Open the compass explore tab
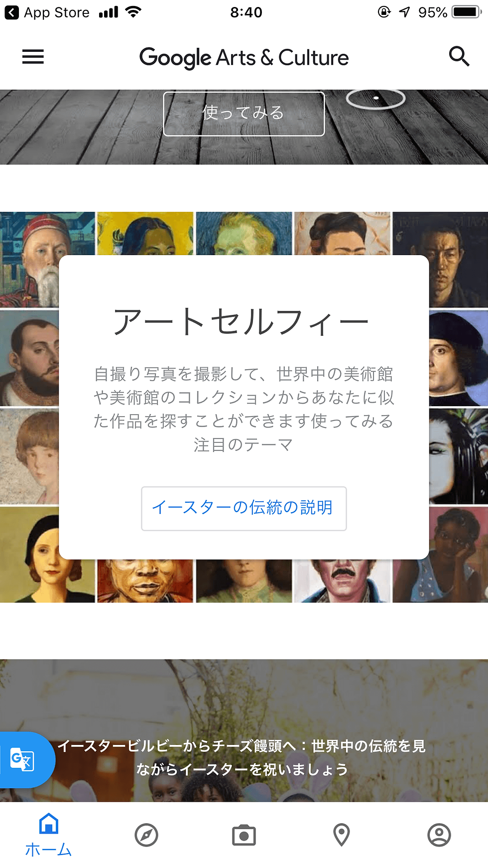Screen dimensions: 488x868 (x=146, y=835)
